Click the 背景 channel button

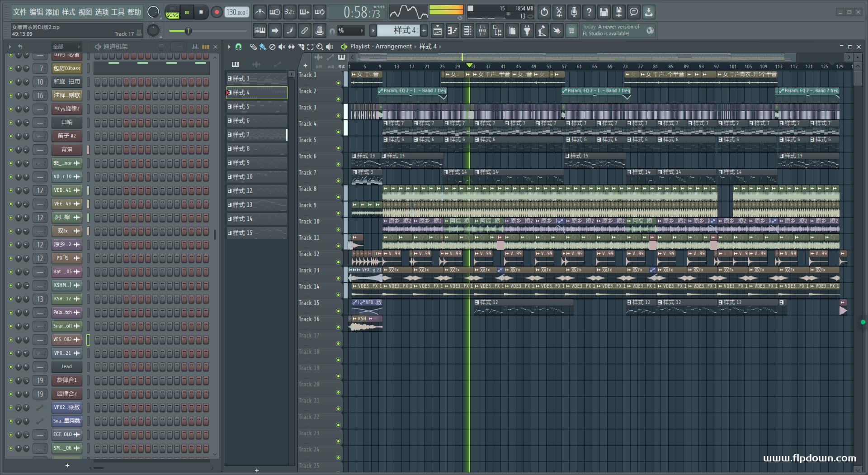click(x=66, y=150)
